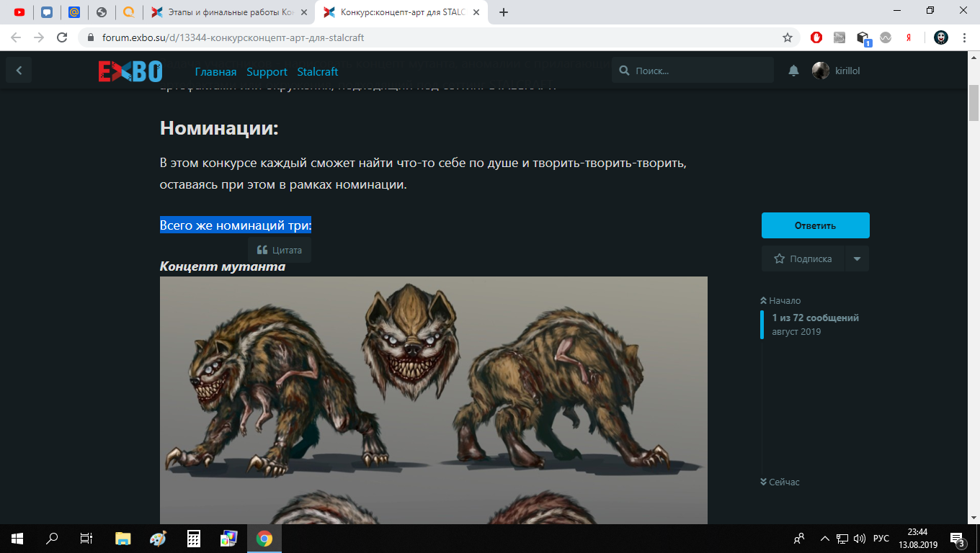Open the pinned globe icon tab
Viewport: 980px width, 553px height.
click(102, 12)
